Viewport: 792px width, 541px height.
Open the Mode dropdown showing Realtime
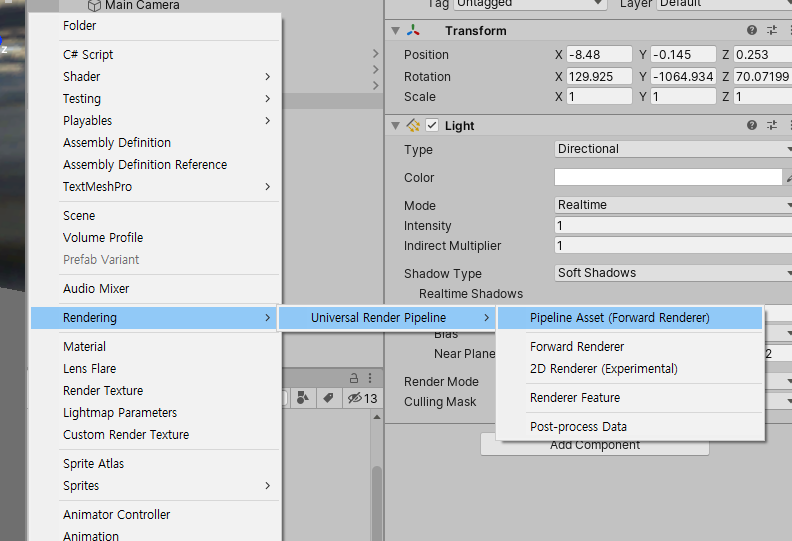[x=673, y=205]
